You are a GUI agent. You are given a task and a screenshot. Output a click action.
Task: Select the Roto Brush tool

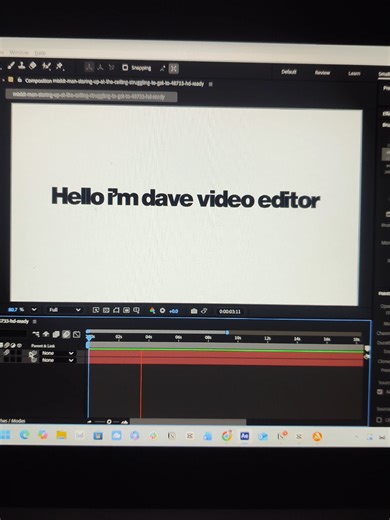click(x=46, y=66)
